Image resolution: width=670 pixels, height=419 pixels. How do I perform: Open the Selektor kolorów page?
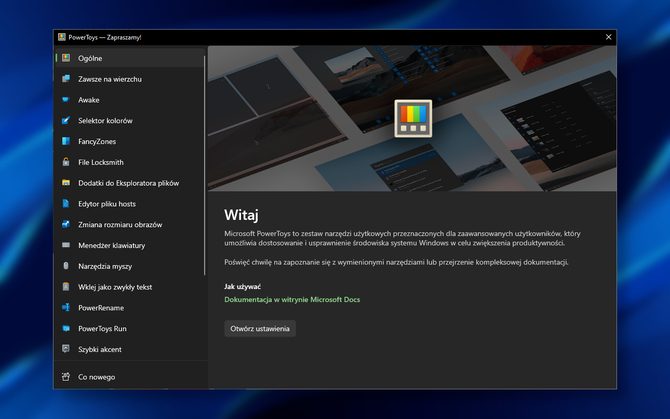(130, 120)
